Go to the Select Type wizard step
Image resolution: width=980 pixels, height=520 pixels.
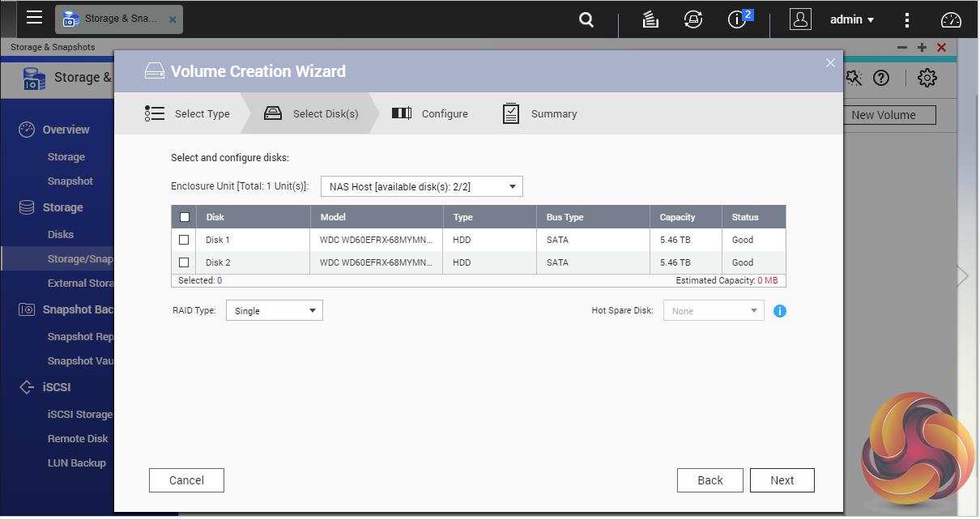188,114
